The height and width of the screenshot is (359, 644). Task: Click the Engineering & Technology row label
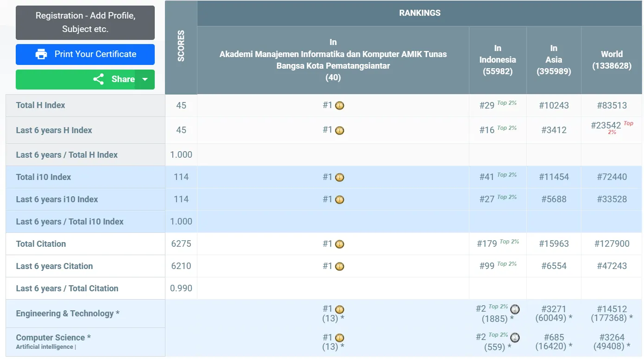(68, 314)
